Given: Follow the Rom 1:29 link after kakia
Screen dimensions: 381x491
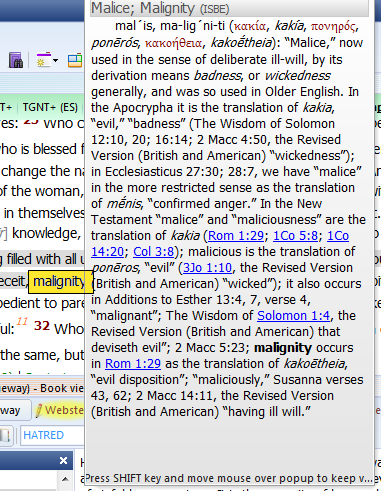Looking at the screenshot, I should pos(236,236).
